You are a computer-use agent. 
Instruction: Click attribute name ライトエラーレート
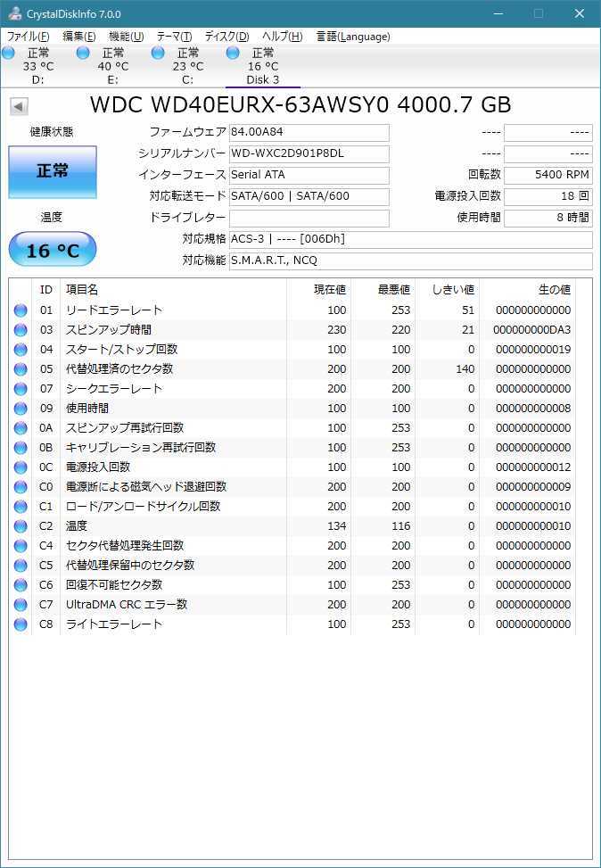[x=114, y=624]
